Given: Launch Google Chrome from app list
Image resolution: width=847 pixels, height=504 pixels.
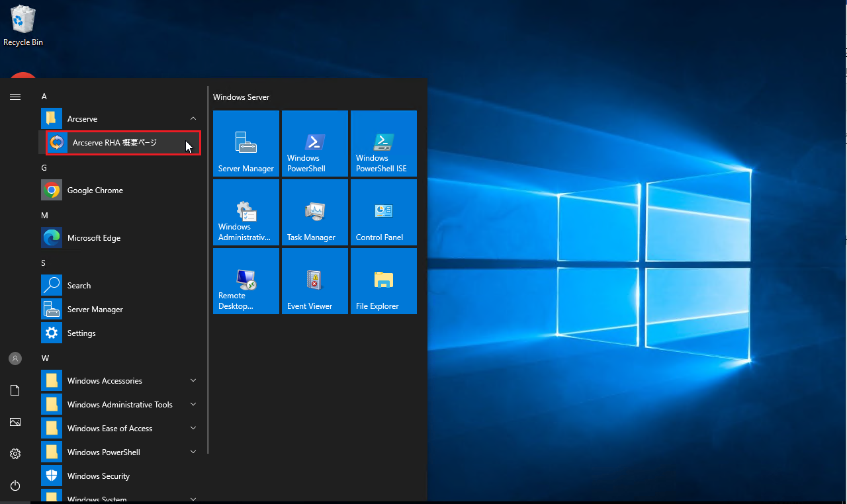Looking at the screenshot, I should pyautogui.click(x=95, y=190).
